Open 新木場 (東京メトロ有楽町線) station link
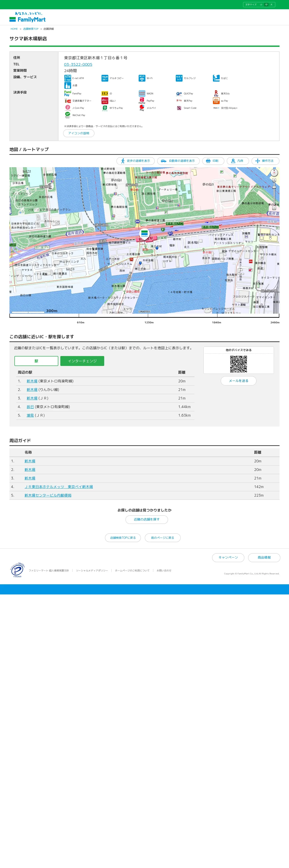This screenshot has width=289, height=868. [32, 381]
